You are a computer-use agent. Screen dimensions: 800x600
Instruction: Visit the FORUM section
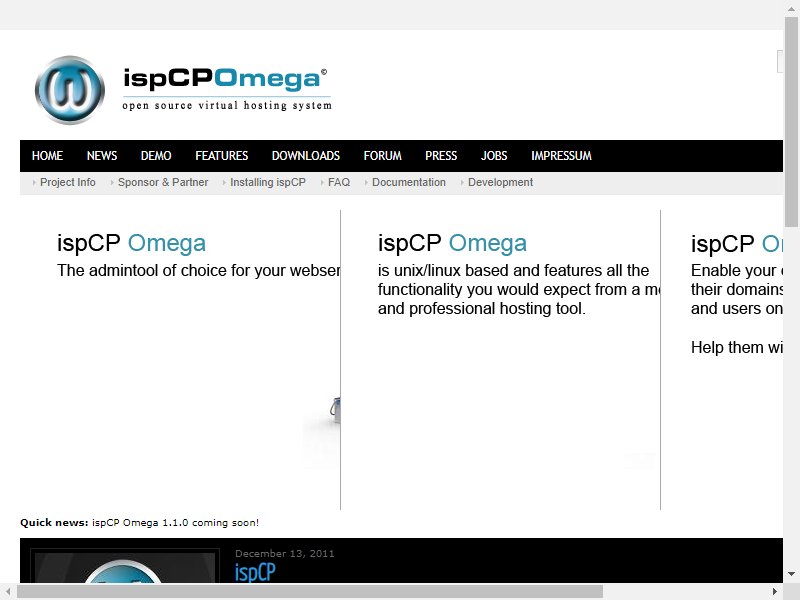pos(382,156)
